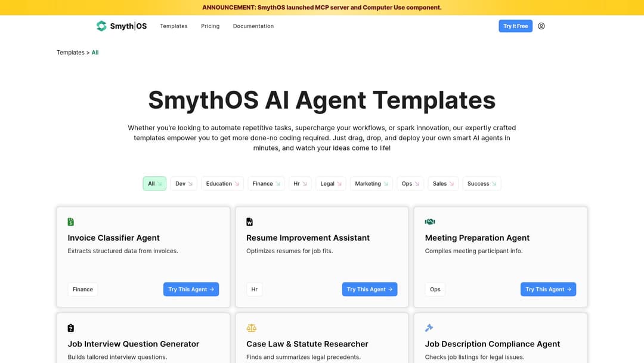The height and width of the screenshot is (363, 644).
Task: Click the Case Law scales of justice icon
Action: tap(252, 328)
